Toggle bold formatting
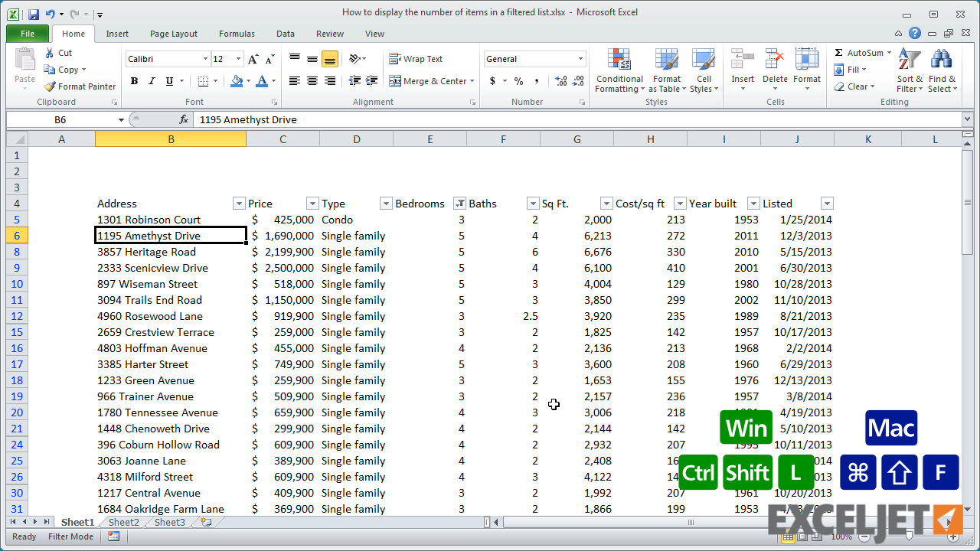This screenshot has width=980, height=551. coord(134,80)
